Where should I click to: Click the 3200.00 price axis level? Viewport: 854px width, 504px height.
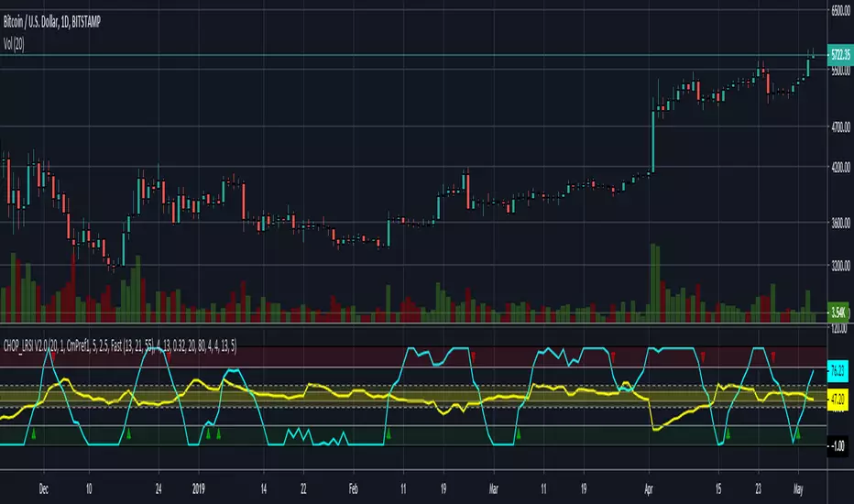pyautogui.click(x=840, y=266)
